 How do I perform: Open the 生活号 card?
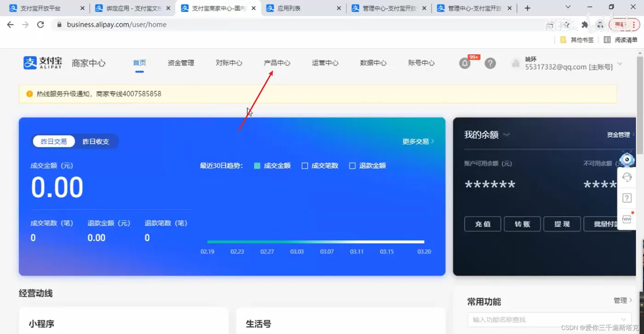click(x=341, y=321)
